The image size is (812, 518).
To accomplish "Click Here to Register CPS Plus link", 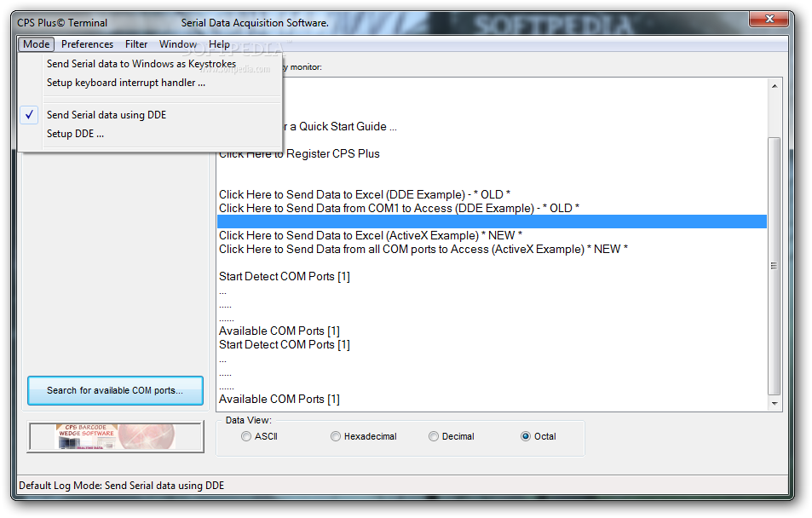I will tap(299, 154).
